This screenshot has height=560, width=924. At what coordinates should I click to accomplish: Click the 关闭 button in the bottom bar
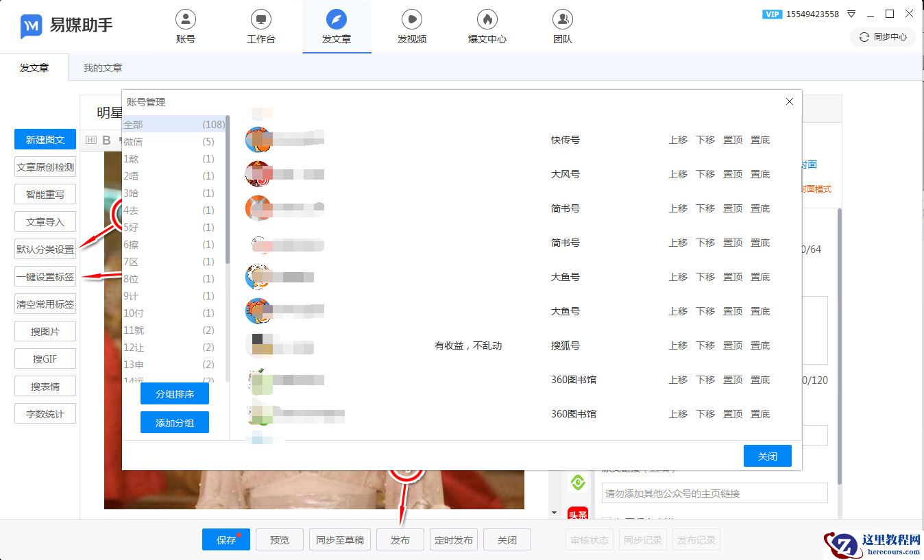click(x=507, y=539)
